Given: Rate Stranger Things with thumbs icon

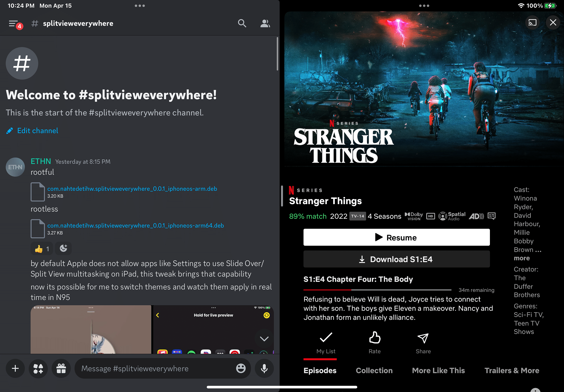Looking at the screenshot, I should (374, 343).
